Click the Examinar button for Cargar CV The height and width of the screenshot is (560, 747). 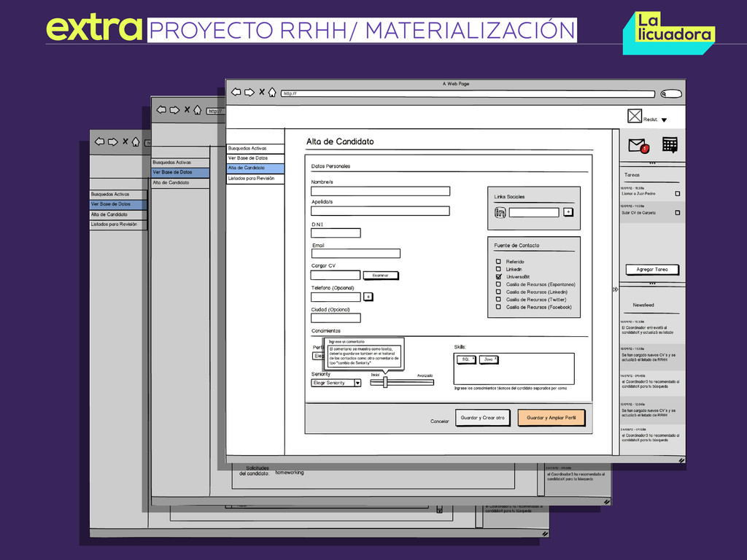[381, 275]
